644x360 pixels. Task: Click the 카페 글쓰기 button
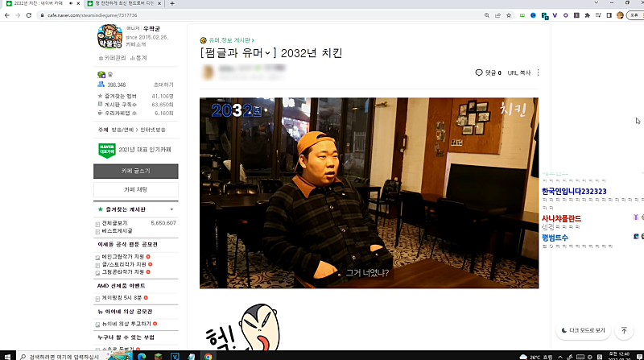tap(136, 171)
